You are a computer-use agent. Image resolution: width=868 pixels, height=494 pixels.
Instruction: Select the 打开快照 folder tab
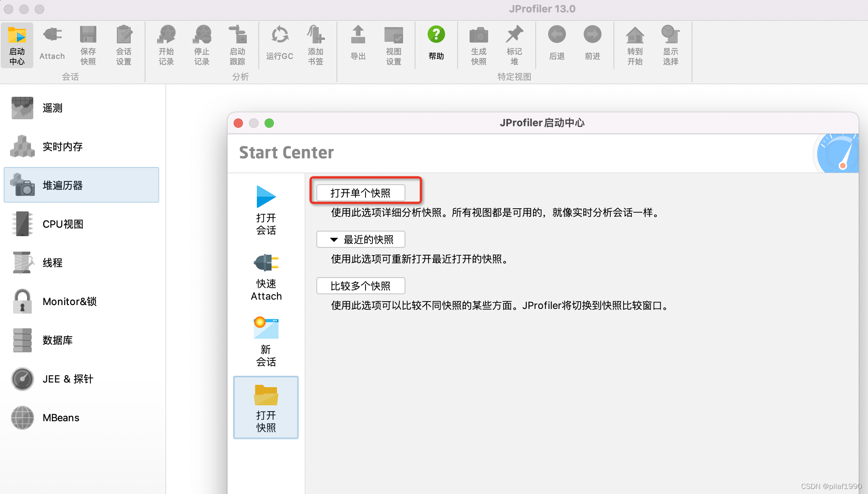266,407
